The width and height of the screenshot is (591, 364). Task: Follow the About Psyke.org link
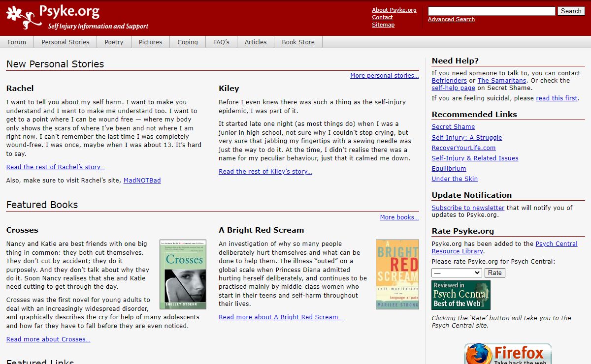[x=394, y=10]
